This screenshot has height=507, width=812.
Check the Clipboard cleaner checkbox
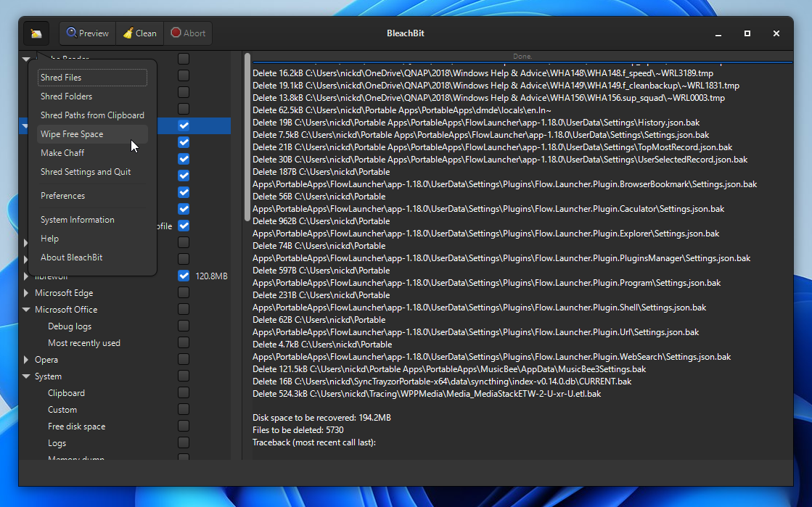pyautogui.click(x=184, y=392)
